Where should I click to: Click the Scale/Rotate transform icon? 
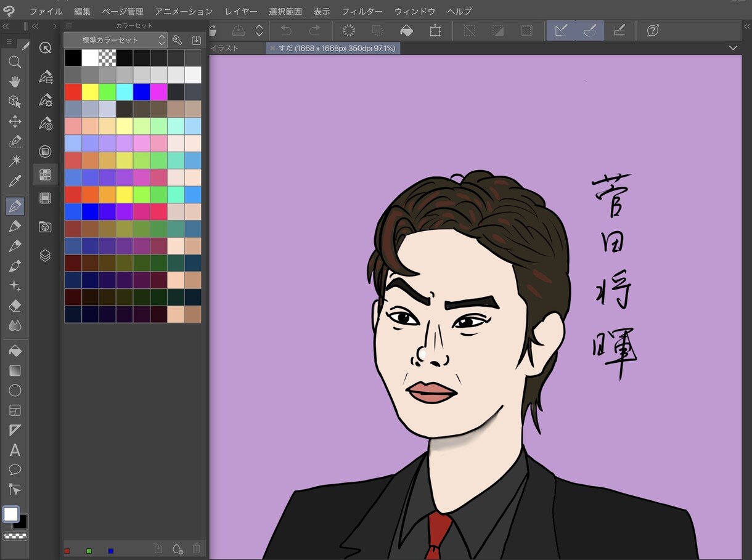[x=435, y=30]
